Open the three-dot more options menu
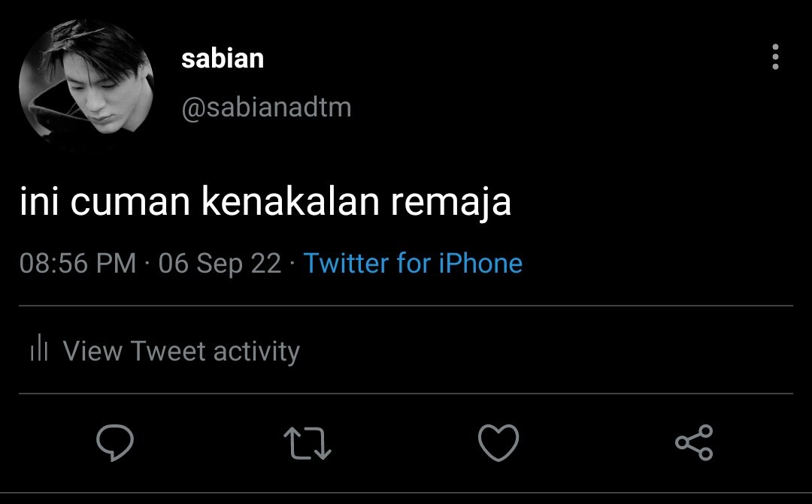This screenshot has height=504, width=812. tap(775, 56)
